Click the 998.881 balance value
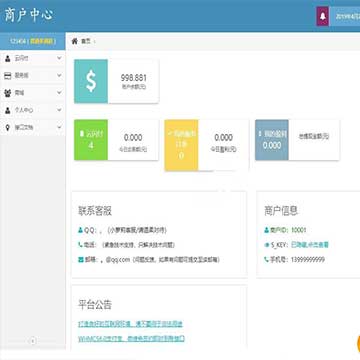The width and height of the screenshot is (360, 360). click(x=133, y=78)
